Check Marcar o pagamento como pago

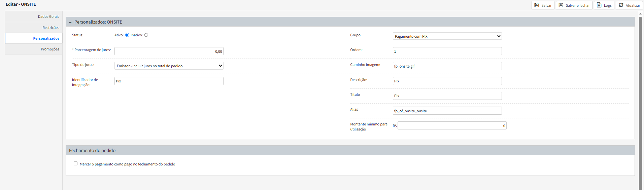pos(75,163)
